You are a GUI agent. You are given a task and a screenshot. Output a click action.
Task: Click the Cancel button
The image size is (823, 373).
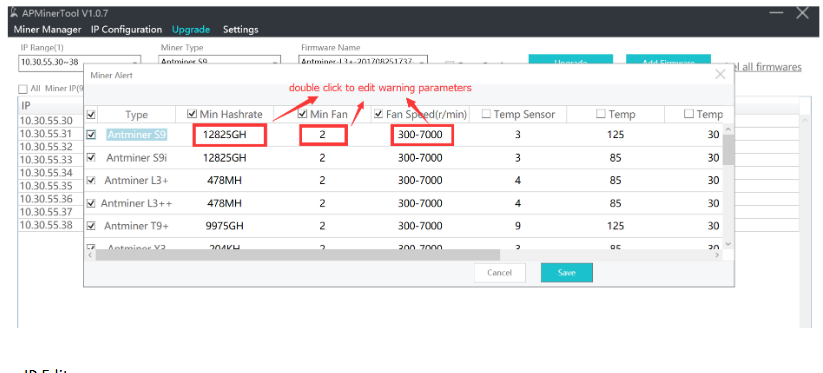point(499,272)
